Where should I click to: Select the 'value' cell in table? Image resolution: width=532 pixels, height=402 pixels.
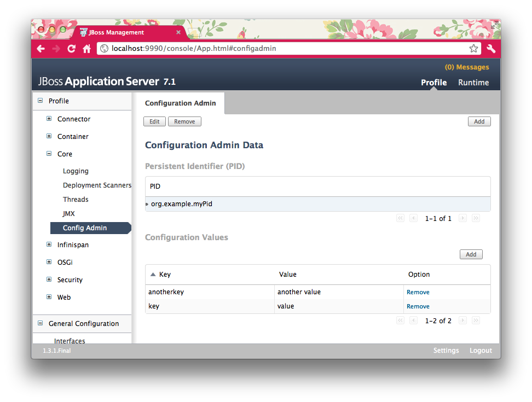339,306
